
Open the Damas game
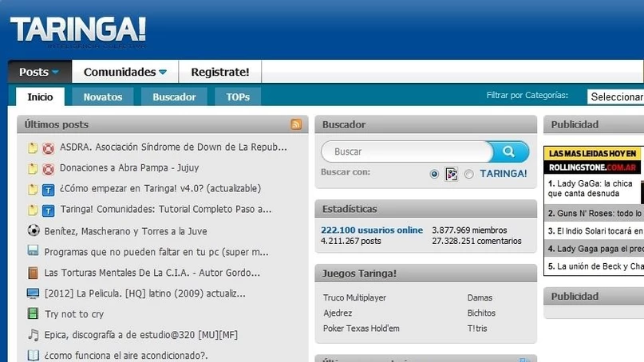[480, 297]
